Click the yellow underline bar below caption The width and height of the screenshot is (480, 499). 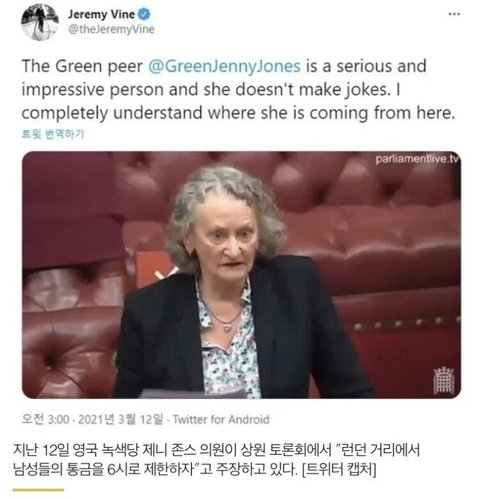[x=38, y=490]
